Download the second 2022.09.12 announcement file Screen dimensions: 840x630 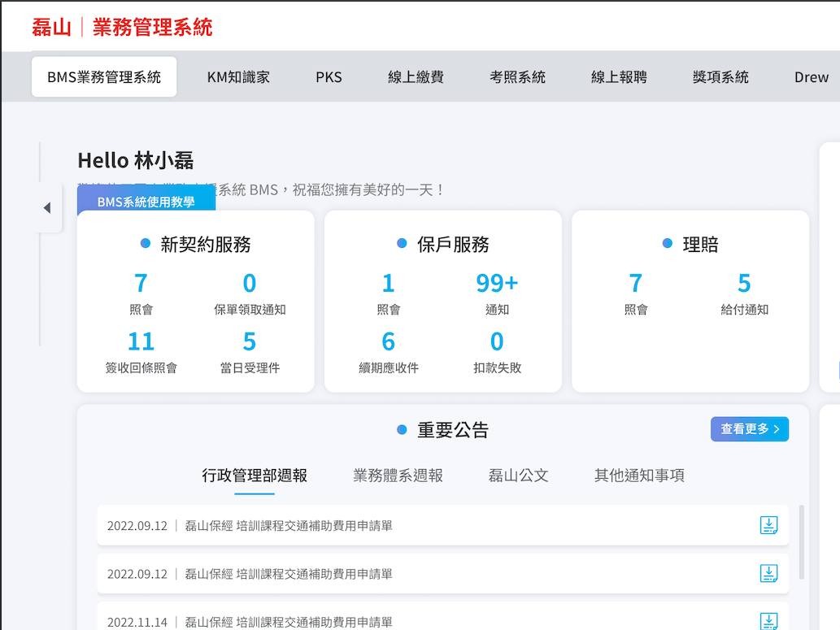pyautogui.click(x=768, y=574)
